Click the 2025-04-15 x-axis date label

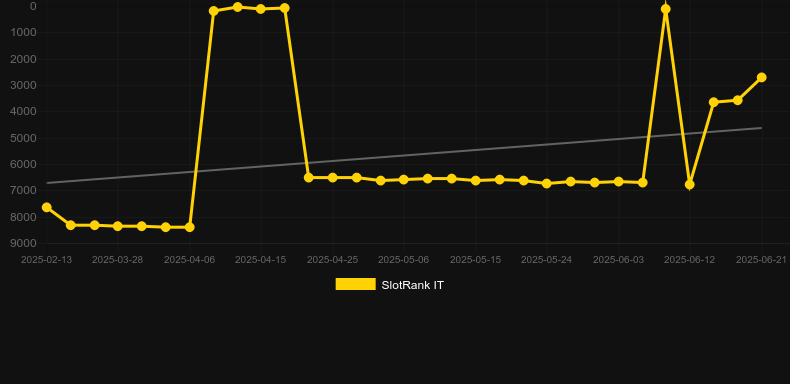click(x=260, y=260)
